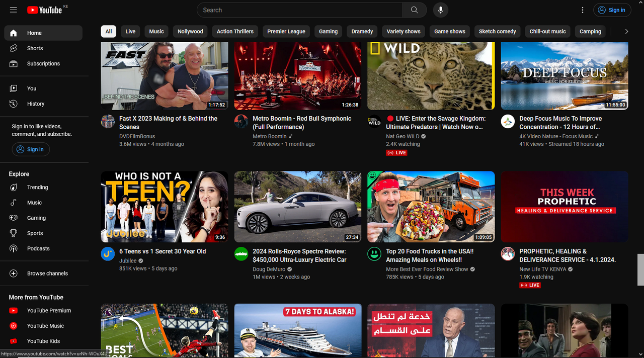Enable the Live filter chip
Viewport: 644px width, 358px height.
click(x=130, y=31)
